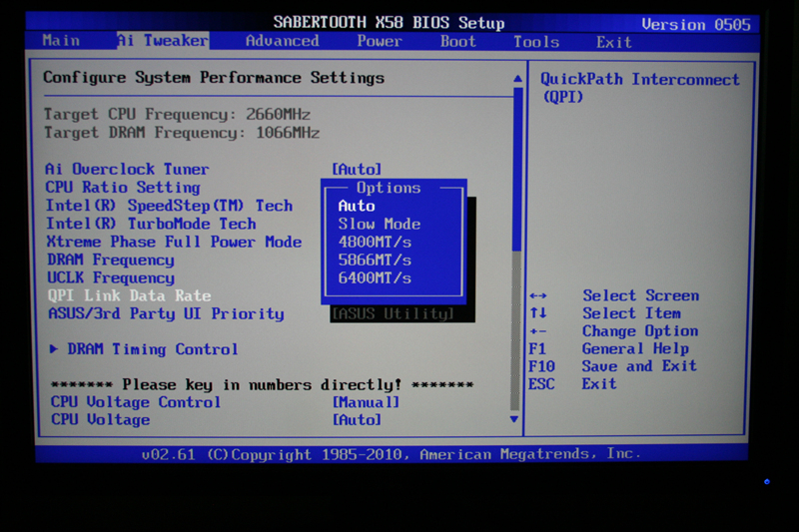Choose Slow Mode in Options popup
This screenshot has height=532, width=799.
tap(380, 224)
